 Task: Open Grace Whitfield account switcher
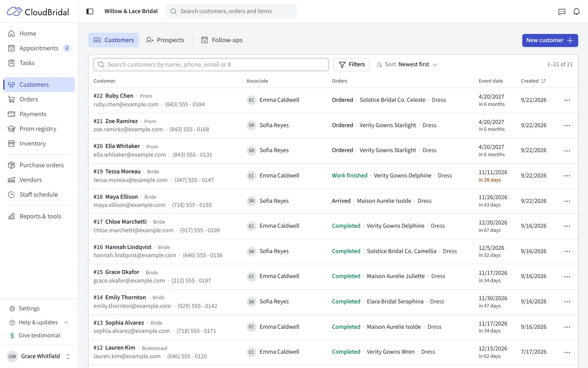click(x=39, y=356)
